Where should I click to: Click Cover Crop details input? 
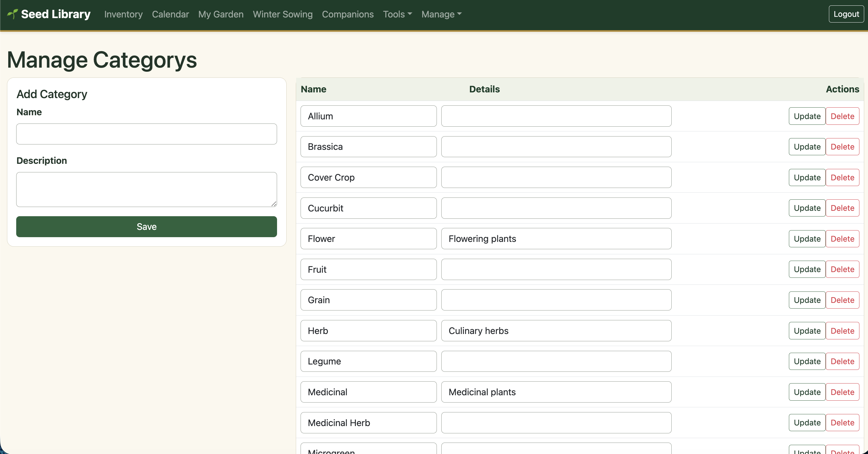pos(556,177)
